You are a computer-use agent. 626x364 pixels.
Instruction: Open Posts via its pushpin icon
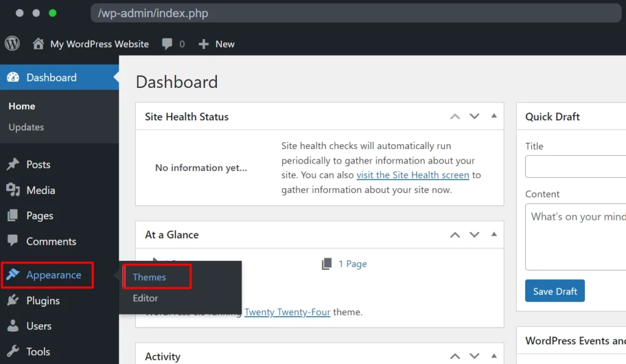[x=13, y=164]
